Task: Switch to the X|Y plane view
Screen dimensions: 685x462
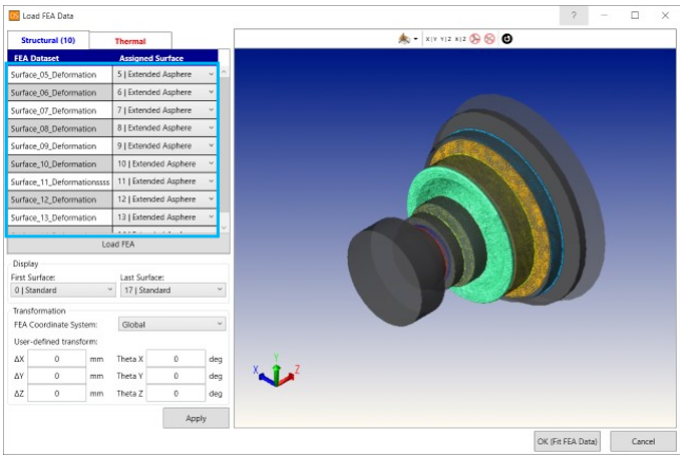Action: click(431, 39)
